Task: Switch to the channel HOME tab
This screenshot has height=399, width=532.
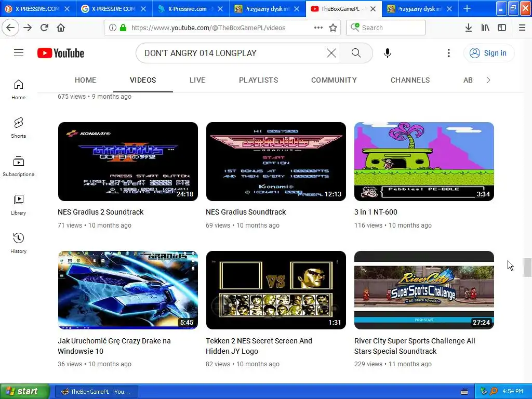Action: [86, 80]
